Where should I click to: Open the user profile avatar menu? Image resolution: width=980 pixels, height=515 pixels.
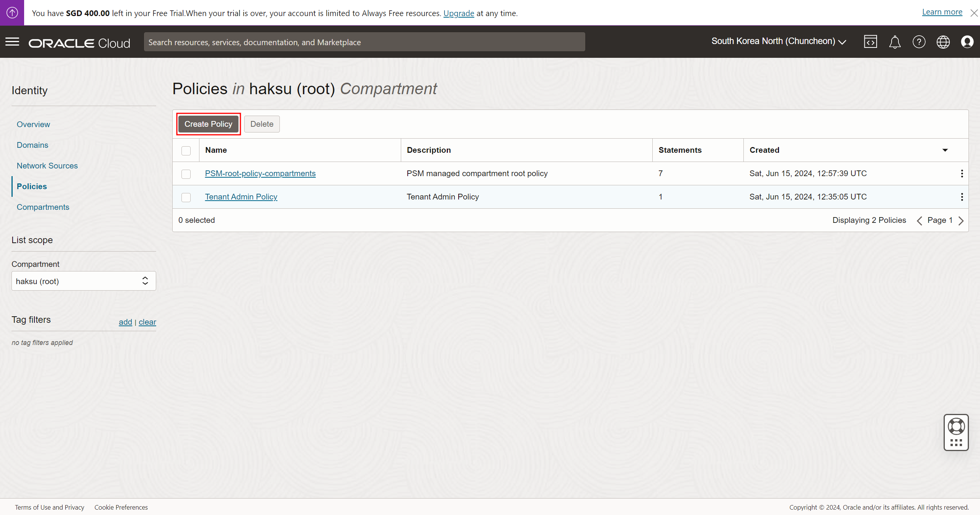pyautogui.click(x=967, y=42)
